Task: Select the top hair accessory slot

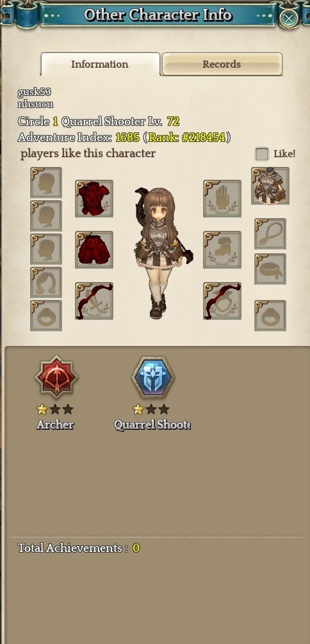Action: [x=46, y=183]
